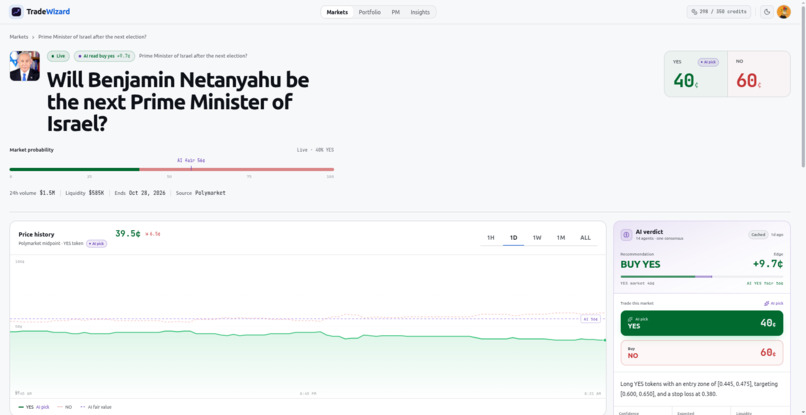Switch to the Portfolio tab
806x415 pixels.
(370, 12)
